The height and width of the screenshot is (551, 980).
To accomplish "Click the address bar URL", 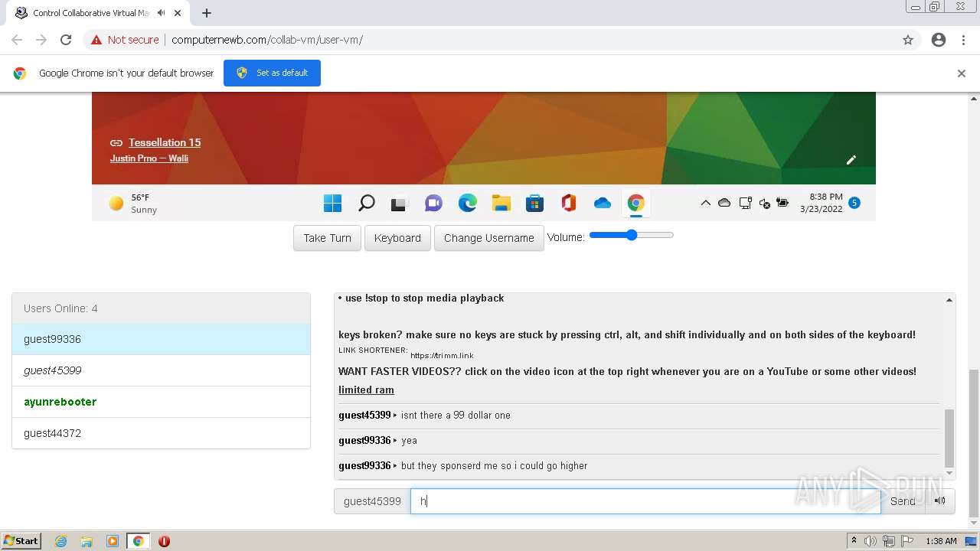I will click(x=267, y=40).
